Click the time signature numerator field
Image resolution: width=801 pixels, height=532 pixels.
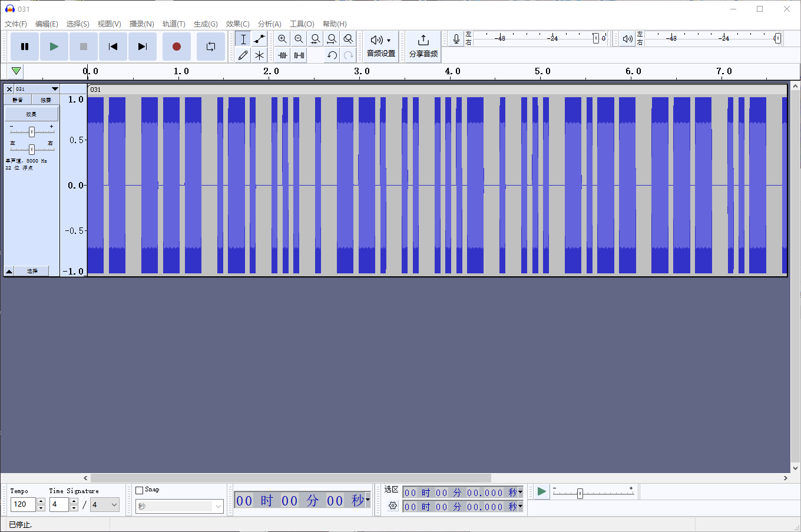59,504
